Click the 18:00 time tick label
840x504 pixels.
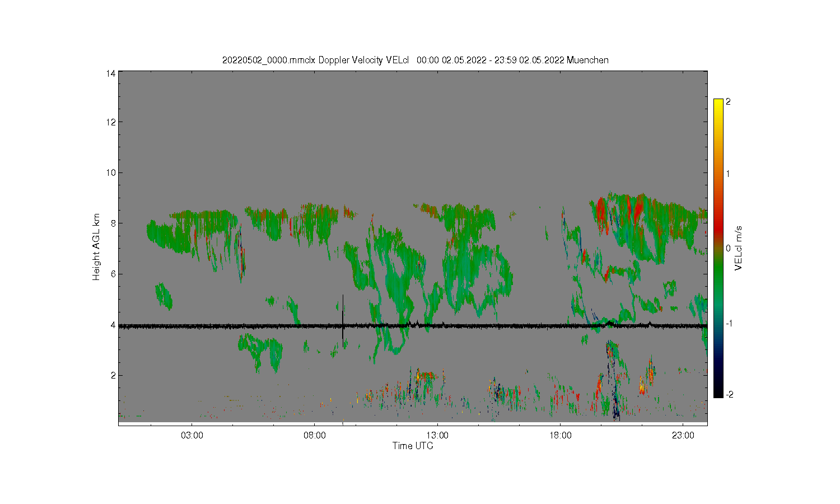560,435
